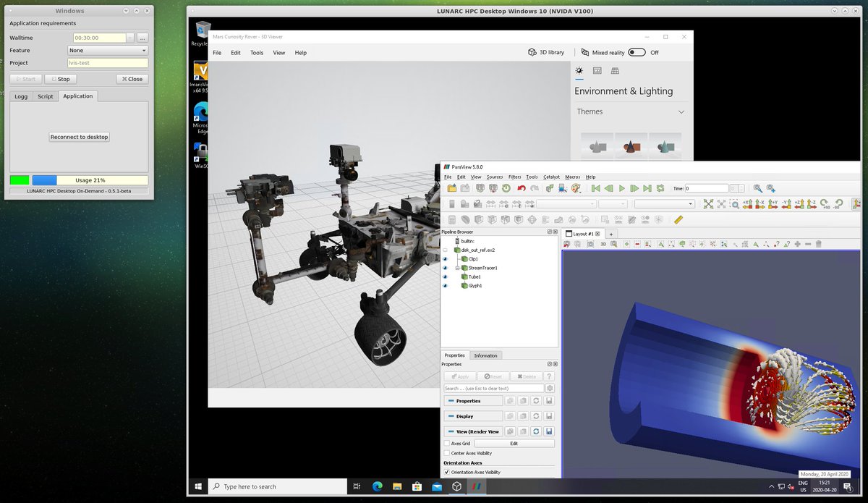The height and width of the screenshot is (503, 868).
Task: Toggle visibility eye for Glyph1
Action: pyautogui.click(x=445, y=286)
